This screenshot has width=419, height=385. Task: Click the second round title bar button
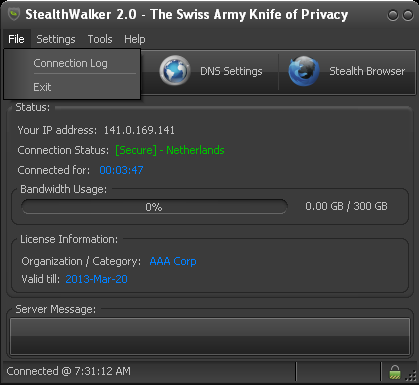[408, 15]
